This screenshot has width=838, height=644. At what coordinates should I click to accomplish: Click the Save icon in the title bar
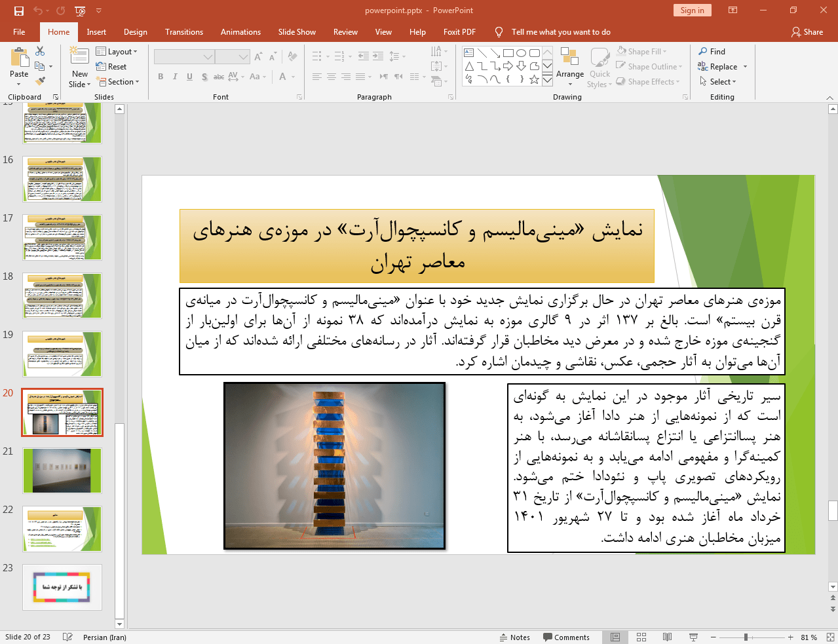tap(18, 10)
